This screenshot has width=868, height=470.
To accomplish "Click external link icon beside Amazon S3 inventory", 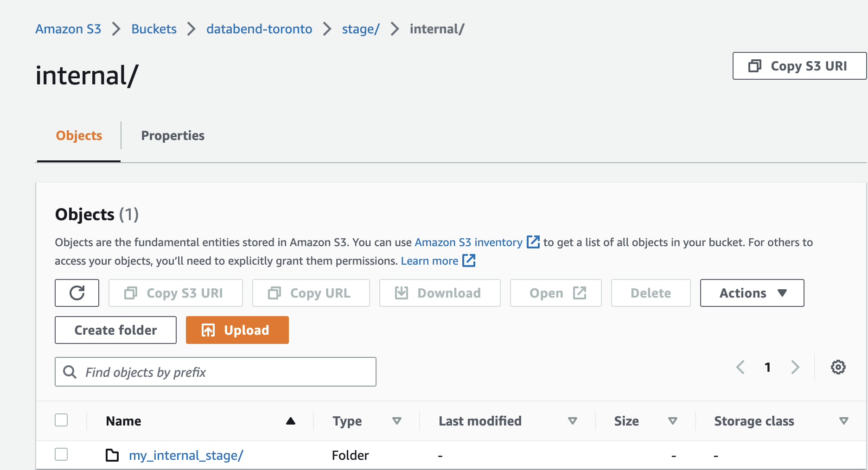I will coord(533,242).
